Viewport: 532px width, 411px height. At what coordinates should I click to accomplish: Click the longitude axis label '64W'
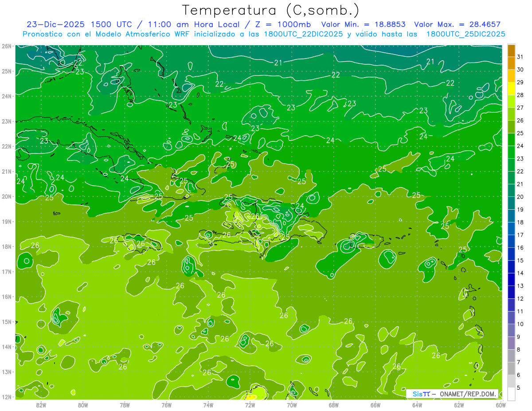(417, 405)
